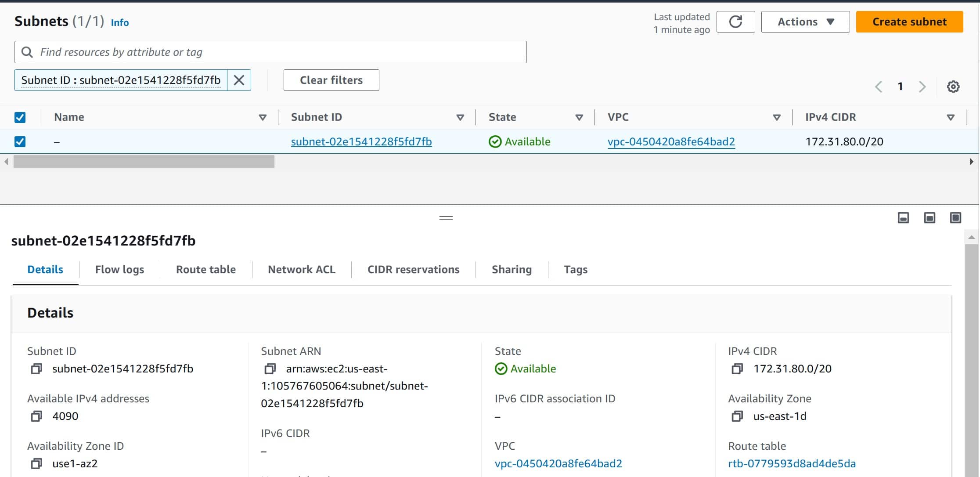Open the vpc-0450420a8fe64bad2 link
This screenshot has height=477, width=980.
click(671, 141)
